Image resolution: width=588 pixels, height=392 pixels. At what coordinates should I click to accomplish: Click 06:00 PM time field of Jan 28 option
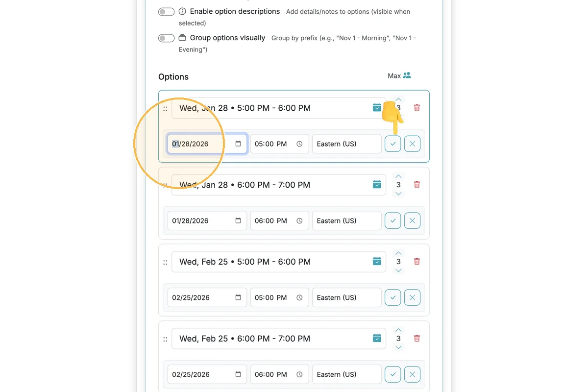point(280,221)
